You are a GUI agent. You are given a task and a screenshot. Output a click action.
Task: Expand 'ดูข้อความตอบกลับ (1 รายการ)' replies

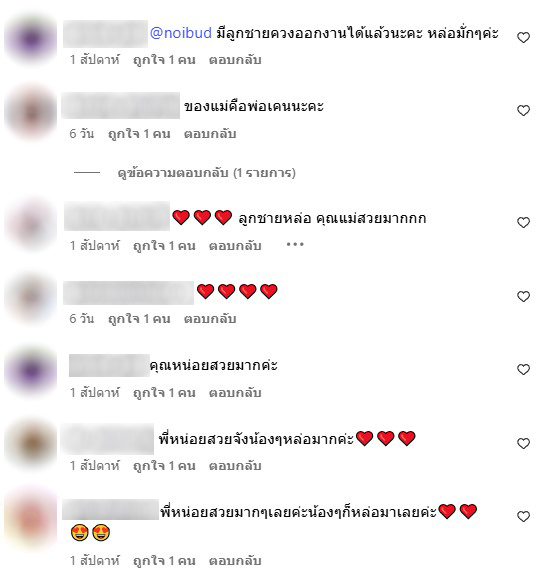coord(206,172)
